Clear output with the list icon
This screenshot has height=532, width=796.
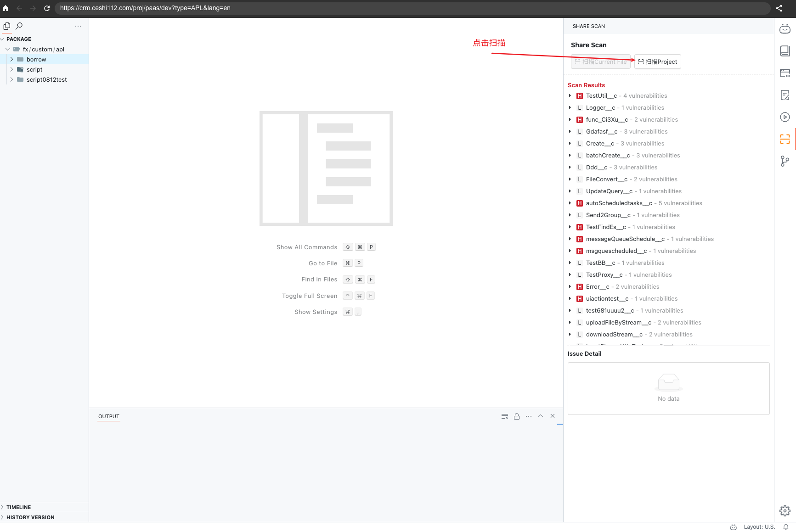click(x=505, y=416)
